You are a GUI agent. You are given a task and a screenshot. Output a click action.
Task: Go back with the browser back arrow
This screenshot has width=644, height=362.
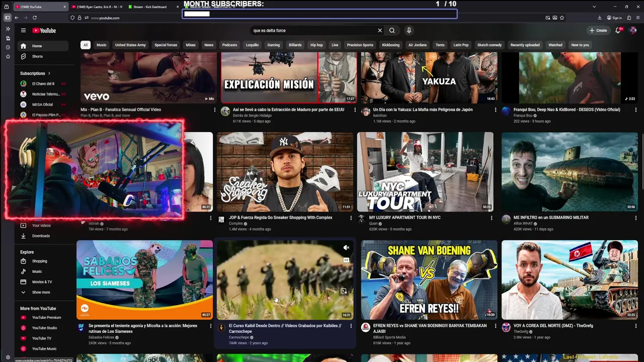click(16, 18)
